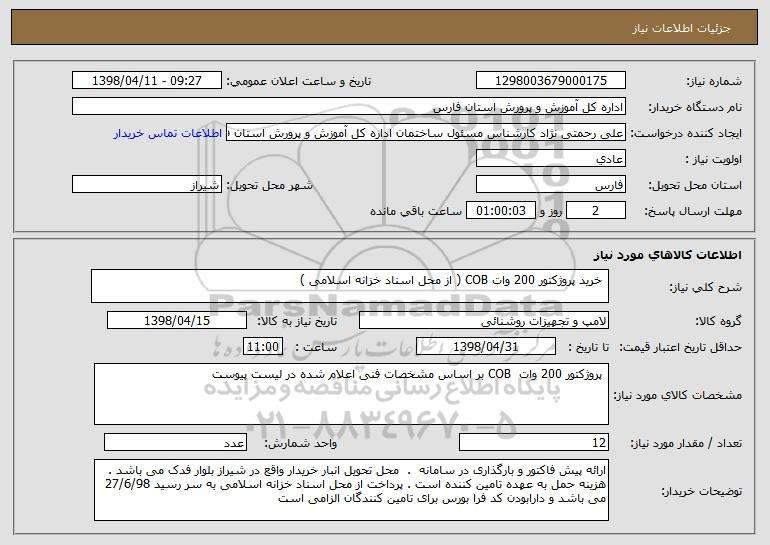Click the buyer organization name field
The width and height of the screenshot is (770, 545).
pos(349,107)
